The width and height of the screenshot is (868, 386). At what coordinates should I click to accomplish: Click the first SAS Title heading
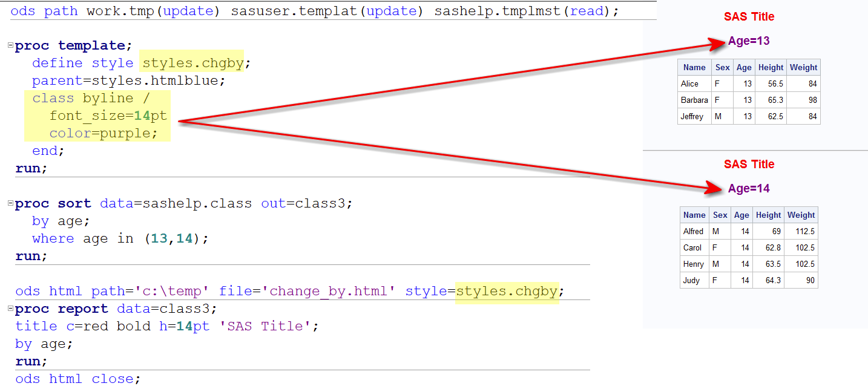pos(749,16)
